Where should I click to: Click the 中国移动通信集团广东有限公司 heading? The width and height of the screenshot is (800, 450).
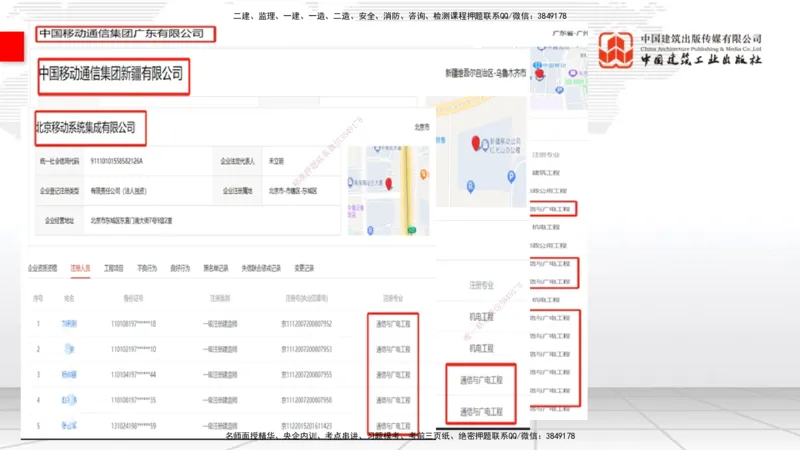121,34
